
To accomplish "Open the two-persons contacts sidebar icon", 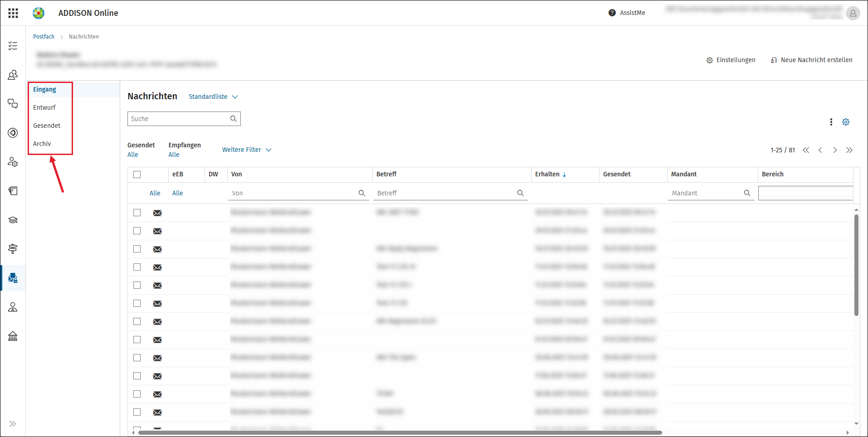I will (x=13, y=75).
